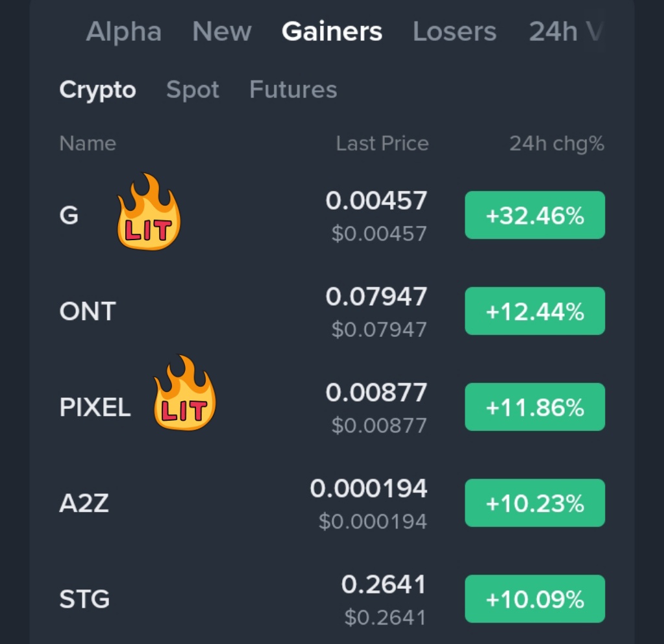Switch to the Alpha tab

[x=123, y=32]
